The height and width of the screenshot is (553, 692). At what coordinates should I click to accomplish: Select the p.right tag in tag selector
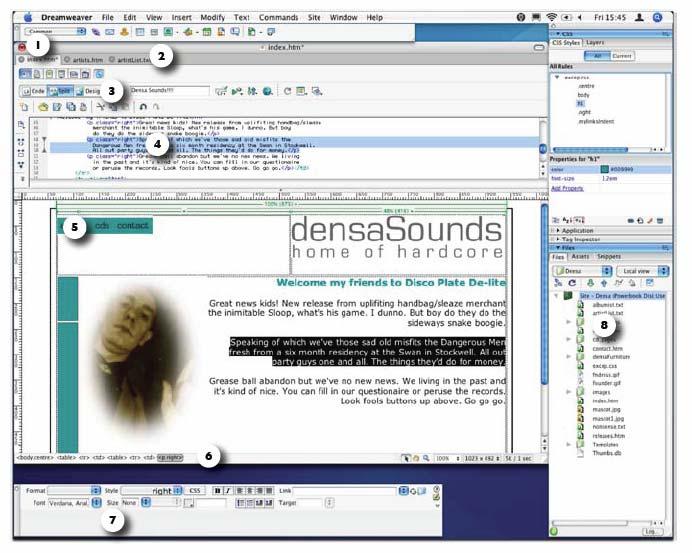click(170, 458)
